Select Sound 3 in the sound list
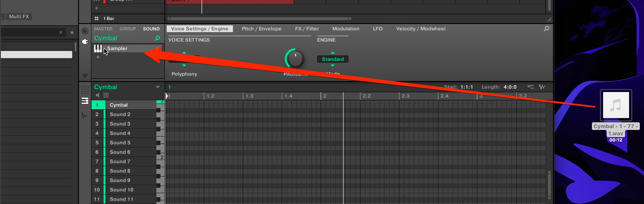The image size is (644, 204). (124, 124)
